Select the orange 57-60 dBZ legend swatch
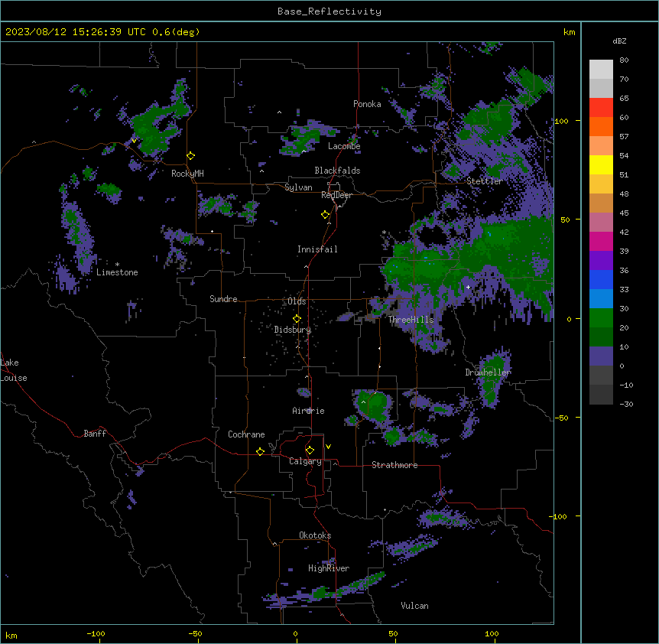Image resolution: width=659 pixels, height=644 pixels. tap(601, 126)
